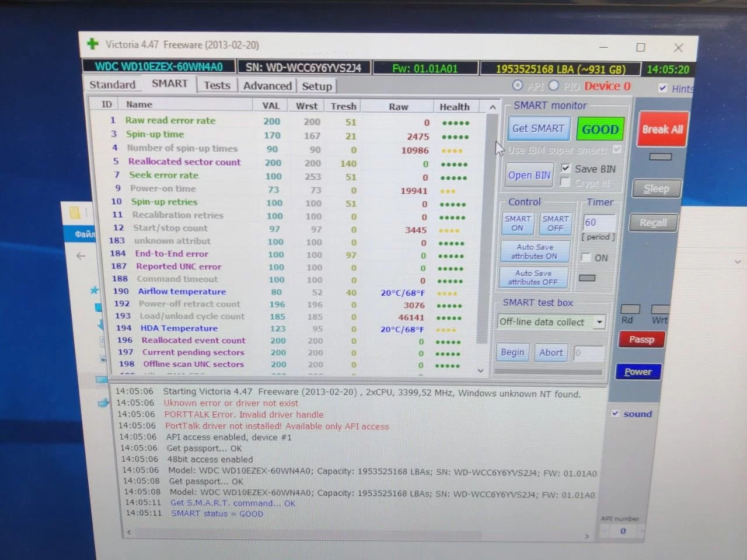
Task: Turn SMART ON via the control button
Action: click(518, 223)
